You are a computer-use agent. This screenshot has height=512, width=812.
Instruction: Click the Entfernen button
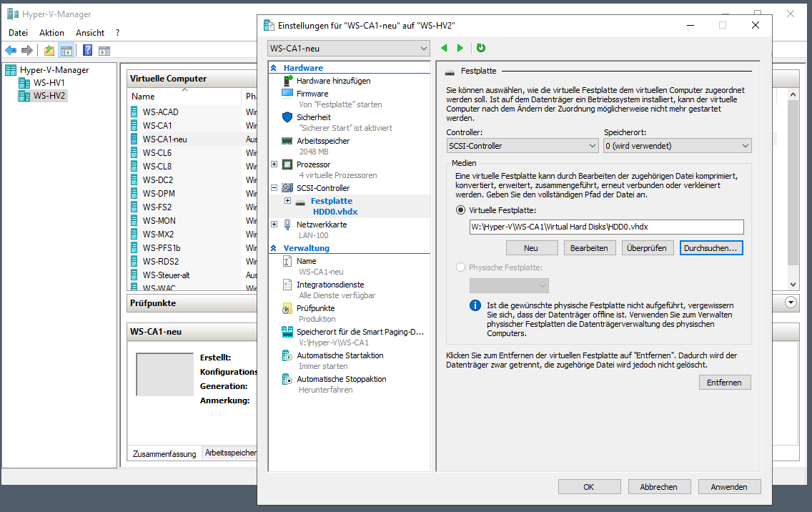click(x=725, y=383)
